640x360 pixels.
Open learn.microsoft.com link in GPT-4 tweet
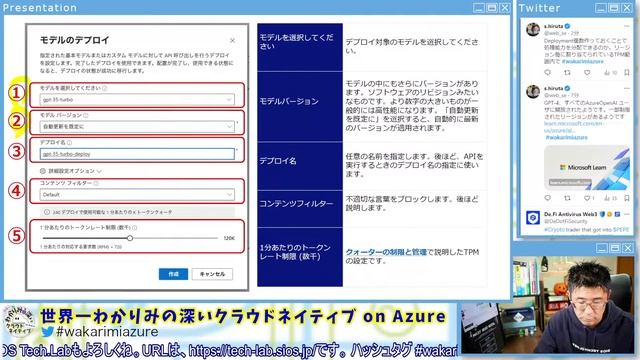573,127
